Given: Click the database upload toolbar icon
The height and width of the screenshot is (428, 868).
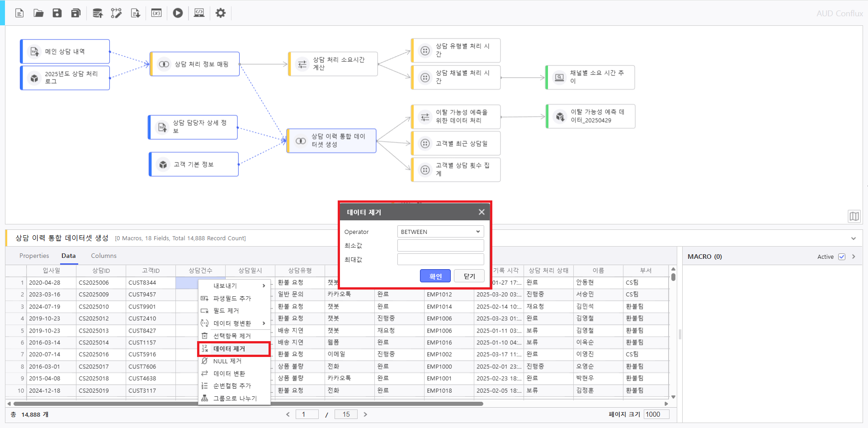Looking at the screenshot, I should pyautogui.click(x=97, y=13).
